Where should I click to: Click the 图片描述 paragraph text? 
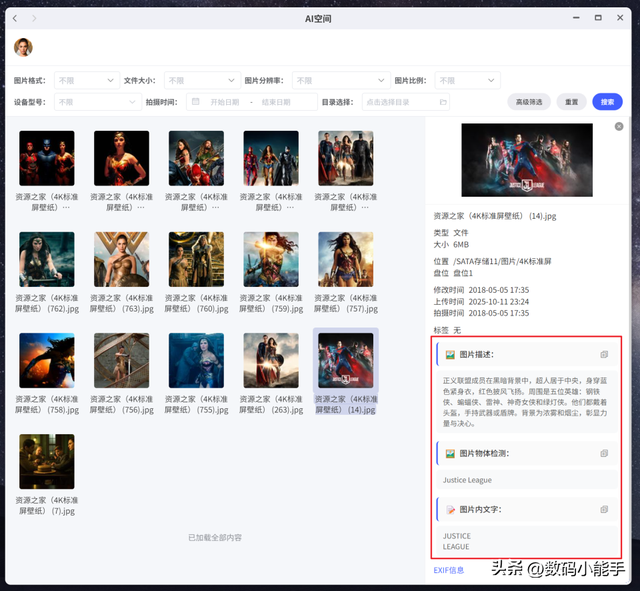525,402
